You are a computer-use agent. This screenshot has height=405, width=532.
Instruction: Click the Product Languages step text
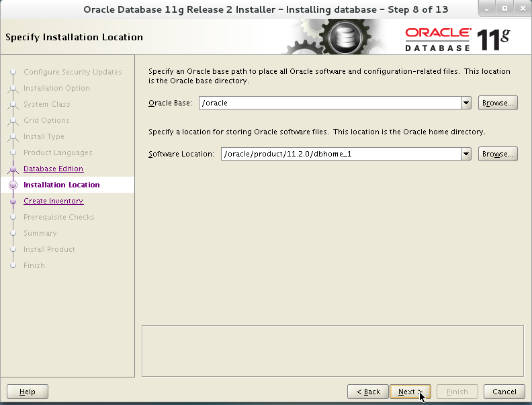(58, 152)
